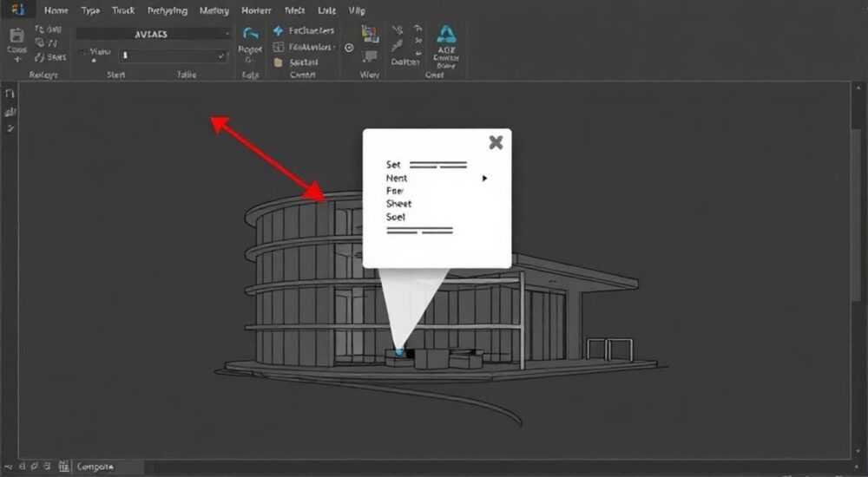Image resolution: width=868 pixels, height=477 pixels.
Task: Close the popup with the X button
Action: pyautogui.click(x=496, y=142)
